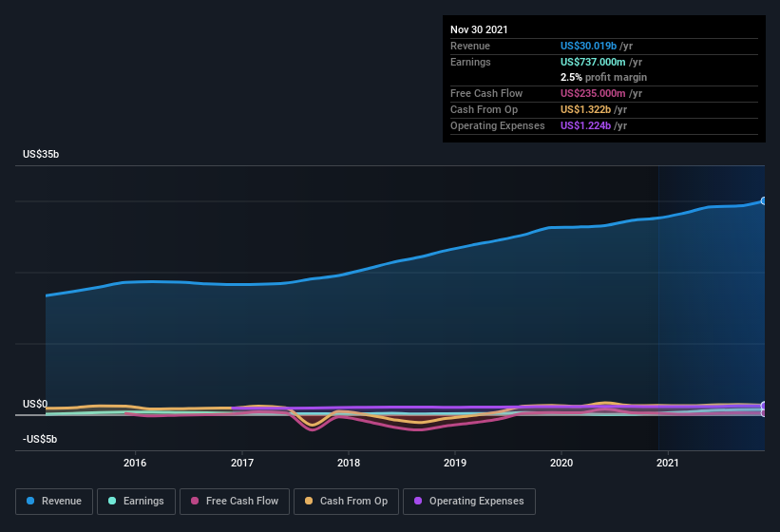The height and width of the screenshot is (532, 780).
Task: Click the -US$5b y-axis label
Action: tap(40, 439)
